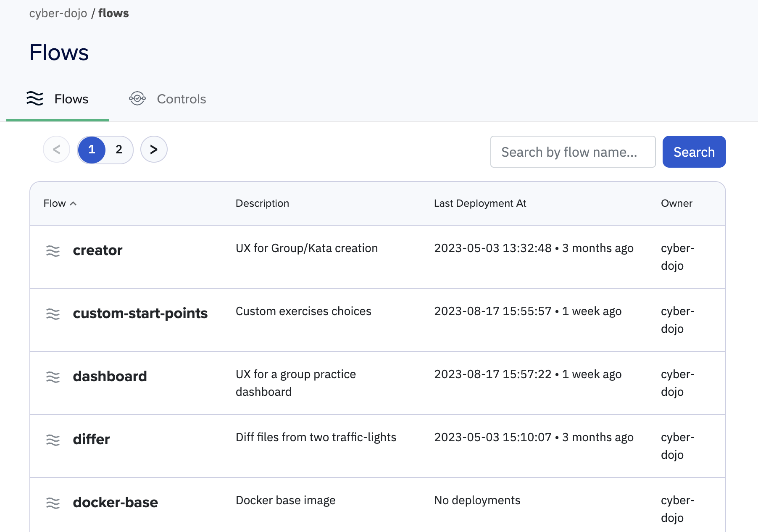Click deployment time 2023-08-17 15:57:22
The height and width of the screenshot is (532, 758).
click(x=493, y=374)
